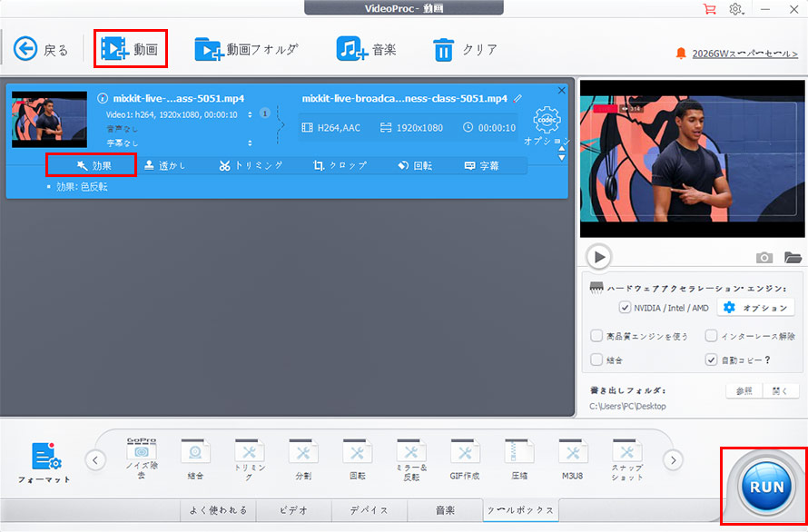Open 透かし watermark editor
This screenshot has width=808, height=532.
165,165
